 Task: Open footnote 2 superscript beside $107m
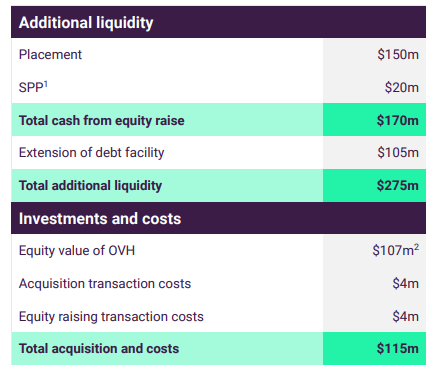(x=416, y=247)
